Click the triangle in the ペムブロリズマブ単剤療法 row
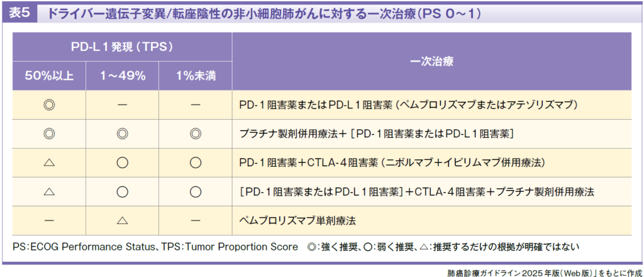Image resolution: width=644 pixels, height=277 pixels. (123, 222)
